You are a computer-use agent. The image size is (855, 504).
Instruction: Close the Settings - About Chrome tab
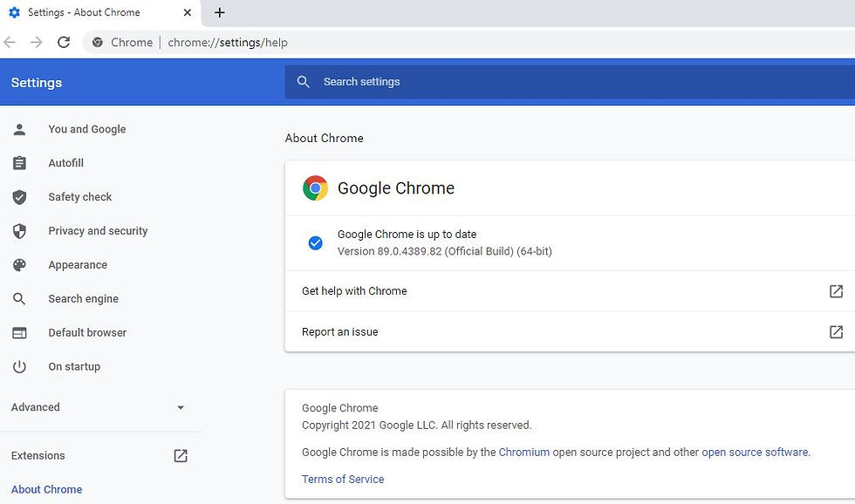coord(187,12)
